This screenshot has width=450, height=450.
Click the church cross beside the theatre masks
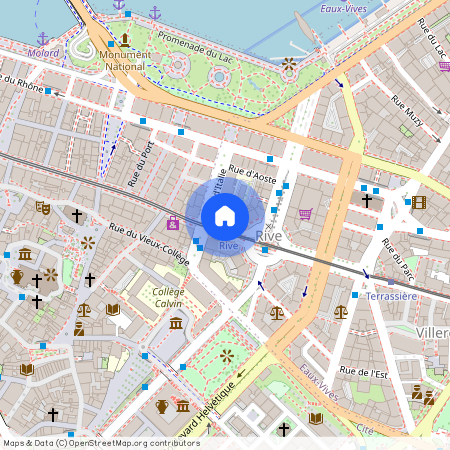pyautogui.click(x=77, y=216)
